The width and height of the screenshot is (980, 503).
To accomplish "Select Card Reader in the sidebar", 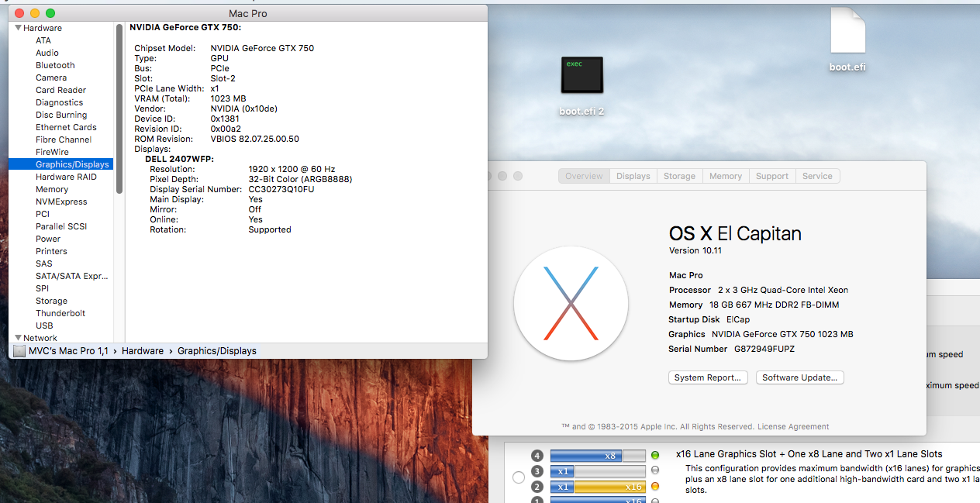I will [x=60, y=90].
